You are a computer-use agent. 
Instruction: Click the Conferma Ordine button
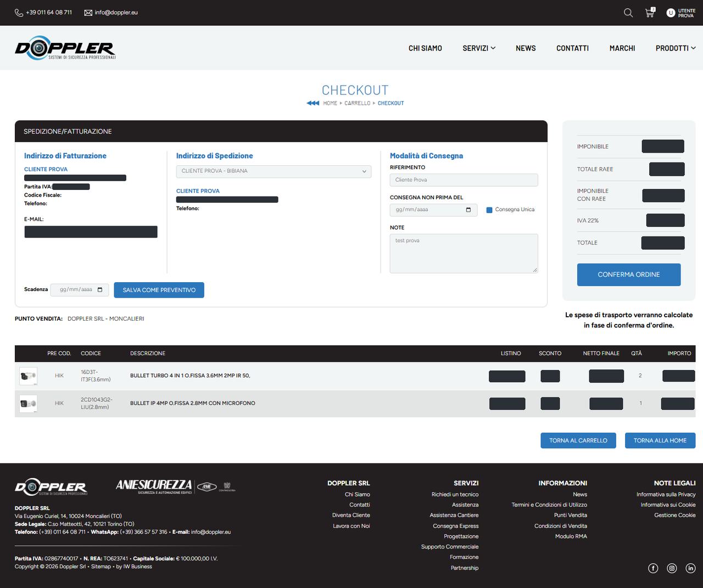[x=629, y=275]
